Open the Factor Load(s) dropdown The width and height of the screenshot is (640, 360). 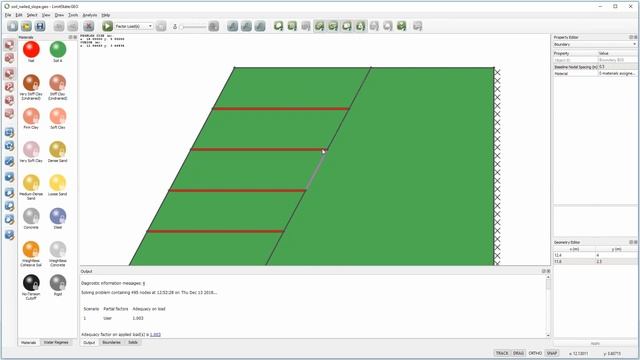133,26
